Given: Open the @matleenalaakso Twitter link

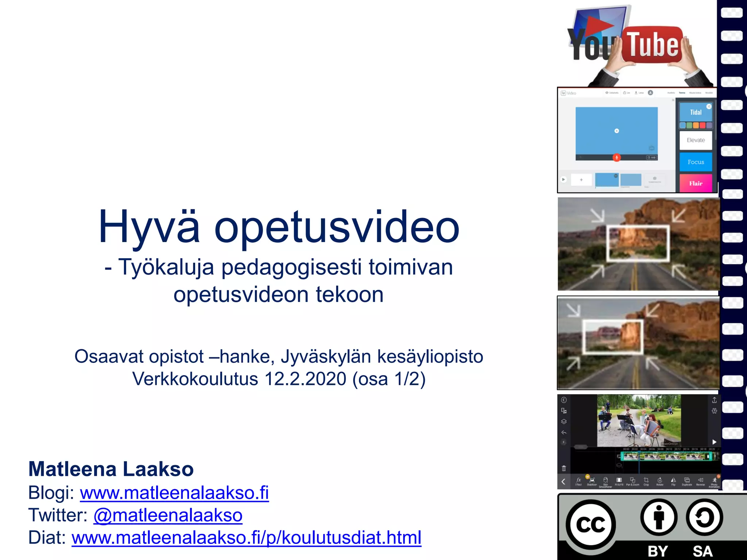Looking at the screenshot, I should pos(168,516).
